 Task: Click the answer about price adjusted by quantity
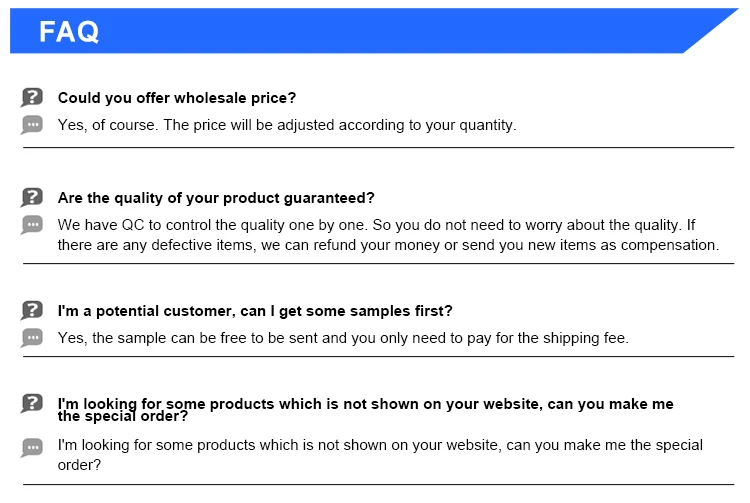[x=287, y=126]
